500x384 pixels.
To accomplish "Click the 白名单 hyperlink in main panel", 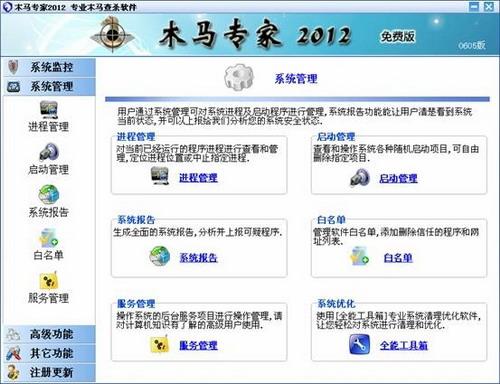I will pos(398,257).
